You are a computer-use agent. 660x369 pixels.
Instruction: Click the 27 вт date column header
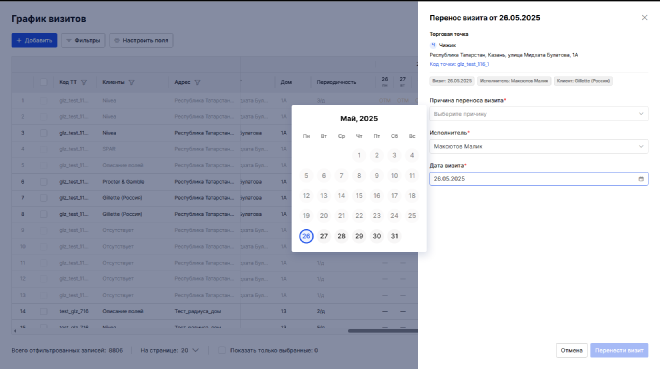point(403,82)
